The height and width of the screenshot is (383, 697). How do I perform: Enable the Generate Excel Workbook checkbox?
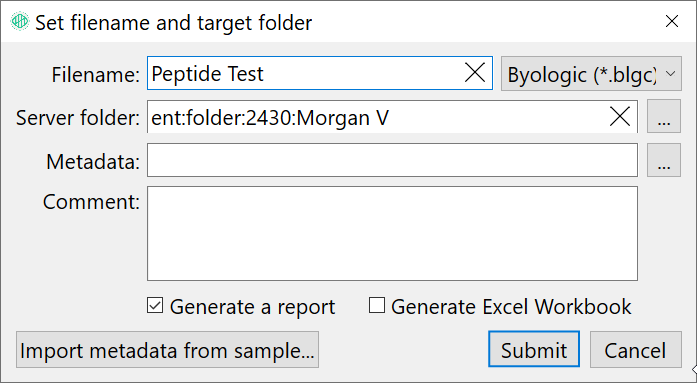(377, 306)
